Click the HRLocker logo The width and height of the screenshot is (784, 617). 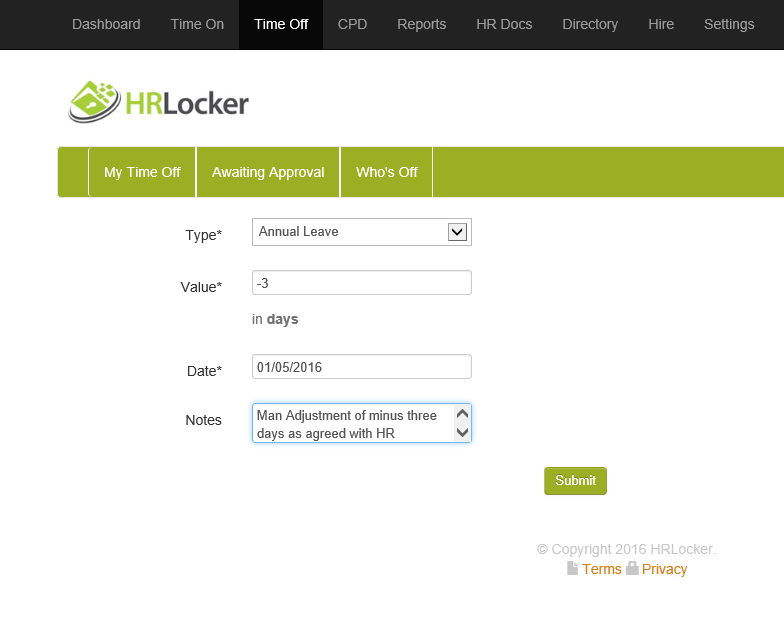(158, 102)
